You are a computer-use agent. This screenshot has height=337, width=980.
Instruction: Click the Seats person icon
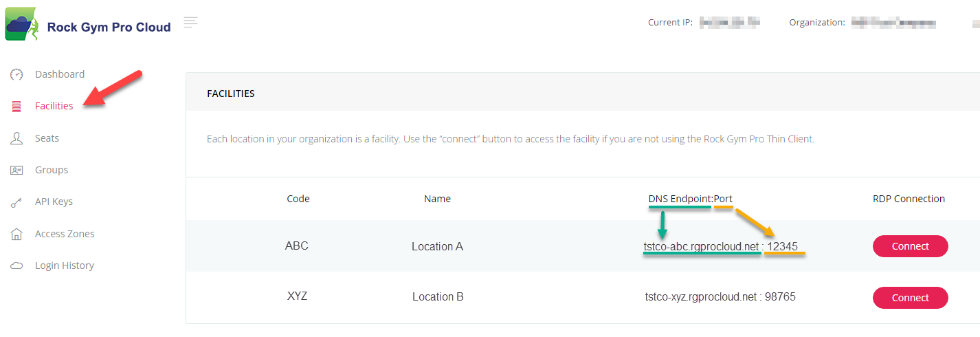click(16, 138)
